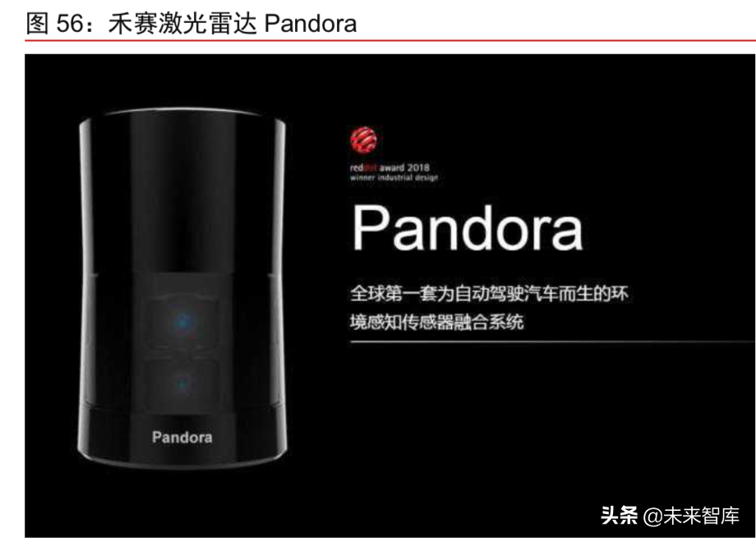Click the word Pandora in the caption

tap(311, 24)
